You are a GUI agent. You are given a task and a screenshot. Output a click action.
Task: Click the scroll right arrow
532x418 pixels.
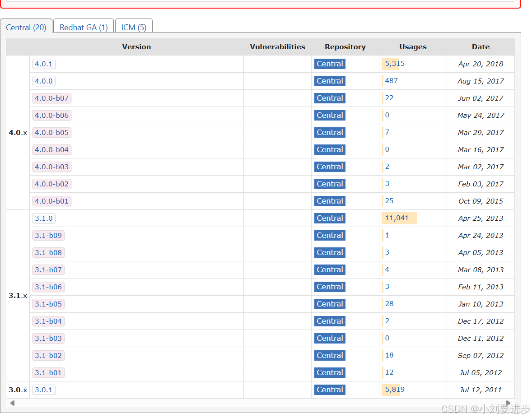(x=508, y=403)
